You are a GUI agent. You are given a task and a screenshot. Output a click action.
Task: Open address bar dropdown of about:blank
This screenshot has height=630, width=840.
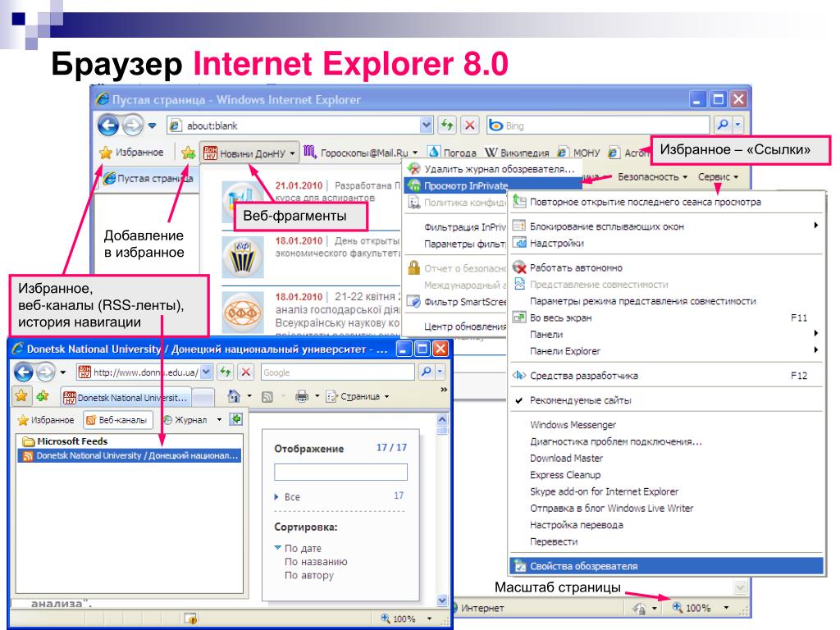[427, 126]
